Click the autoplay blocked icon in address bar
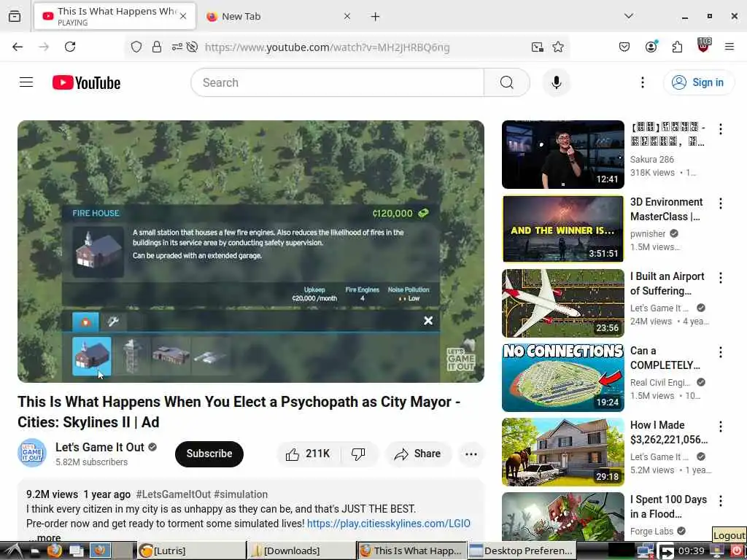 pos(192,47)
